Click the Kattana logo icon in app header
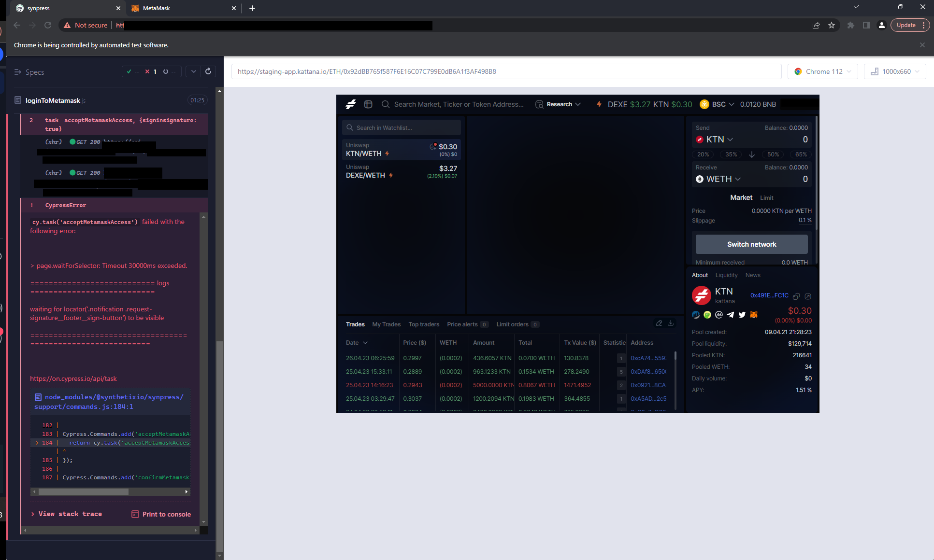 (x=351, y=104)
